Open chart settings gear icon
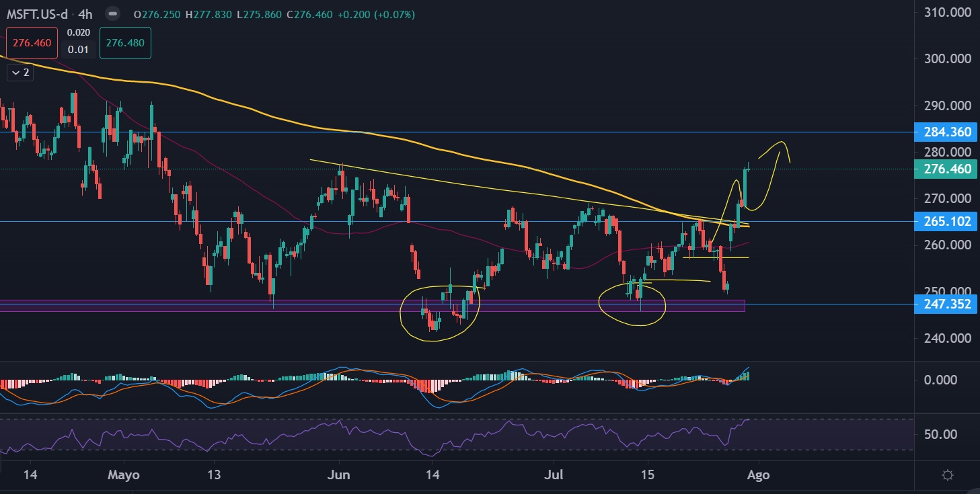This screenshot has width=980, height=494. (948, 475)
